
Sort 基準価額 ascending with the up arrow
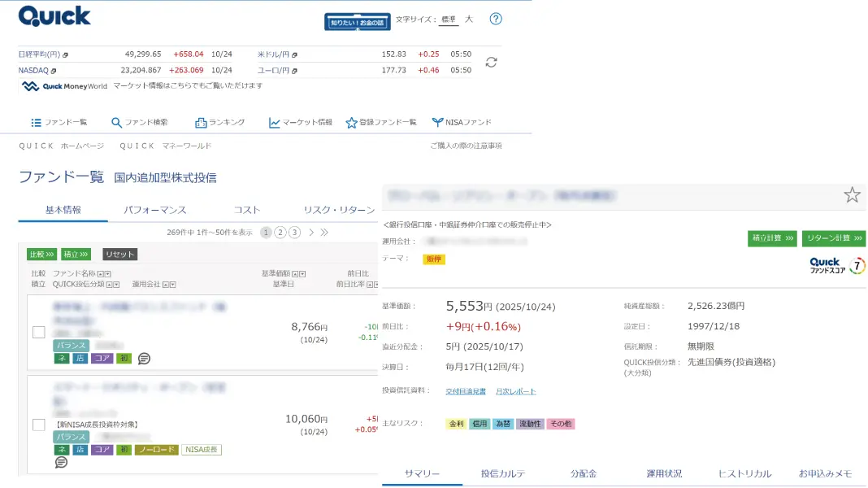(x=295, y=273)
